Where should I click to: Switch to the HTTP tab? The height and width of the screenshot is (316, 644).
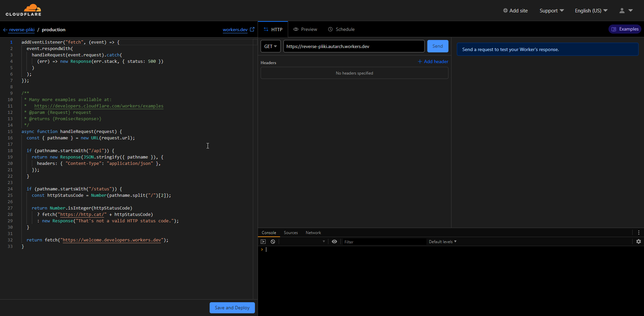[273, 30]
